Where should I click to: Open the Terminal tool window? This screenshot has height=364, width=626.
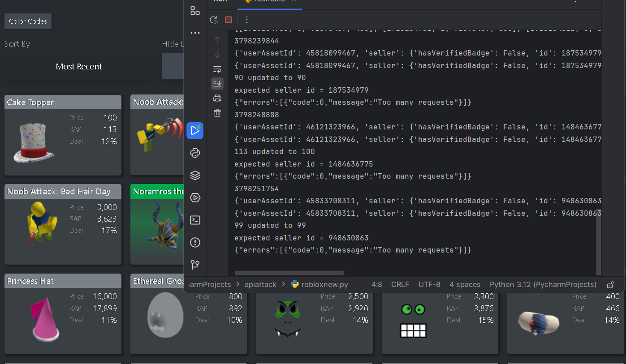click(195, 220)
